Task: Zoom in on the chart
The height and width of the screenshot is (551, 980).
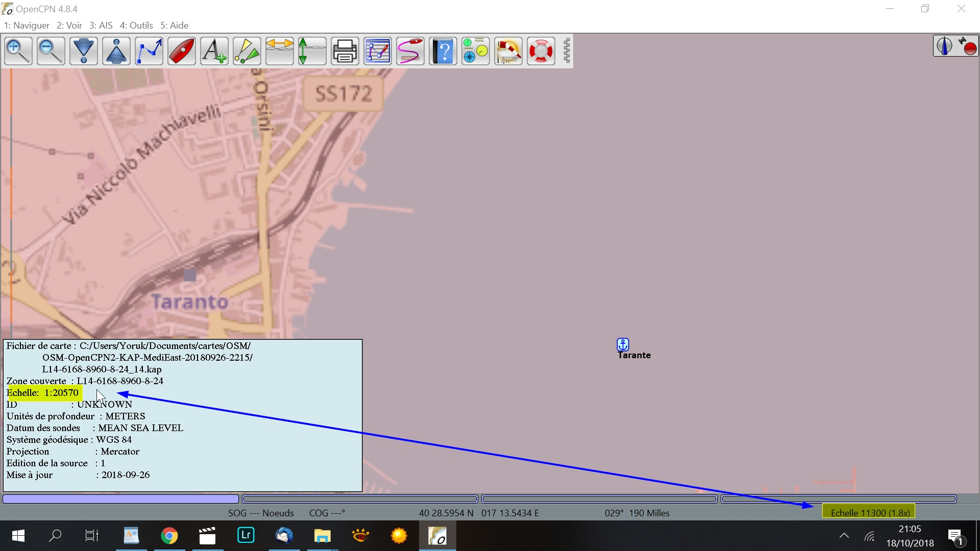Action: coord(18,51)
